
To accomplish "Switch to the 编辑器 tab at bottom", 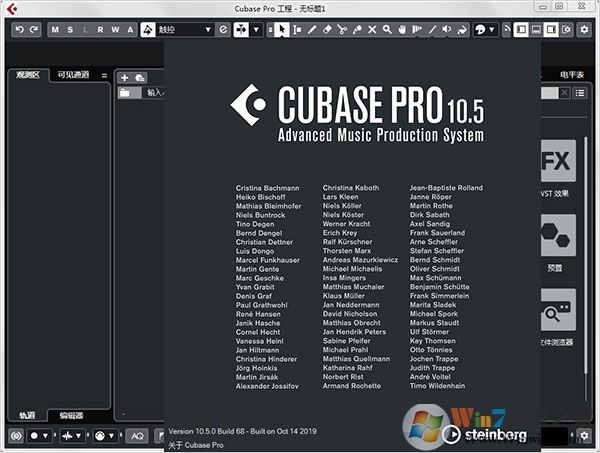I will click(71, 416).
